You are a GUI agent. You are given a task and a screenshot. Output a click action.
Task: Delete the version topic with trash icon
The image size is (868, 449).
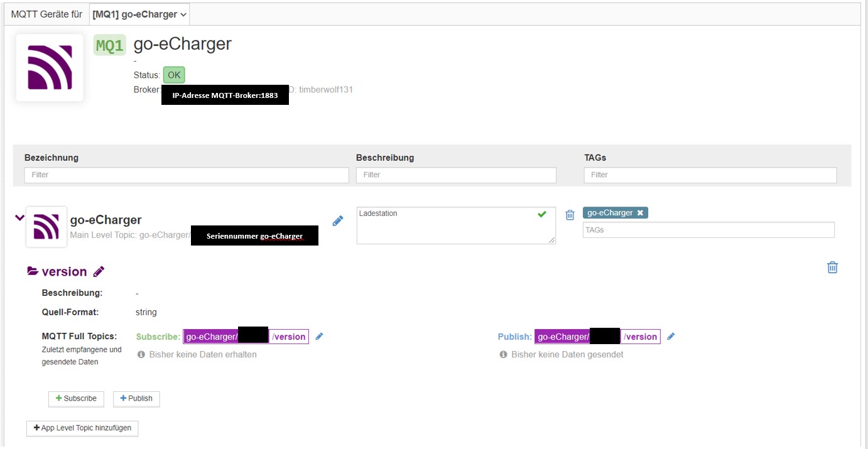click(x=832, y=268)
